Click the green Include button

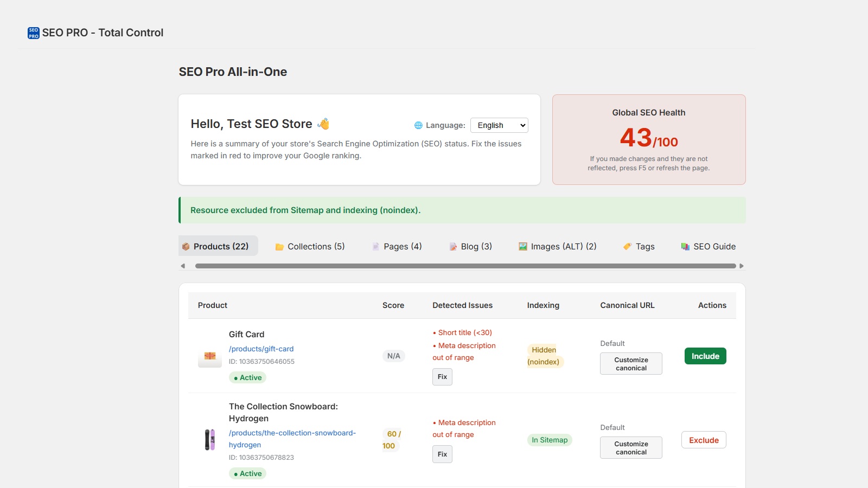(705, 356)
